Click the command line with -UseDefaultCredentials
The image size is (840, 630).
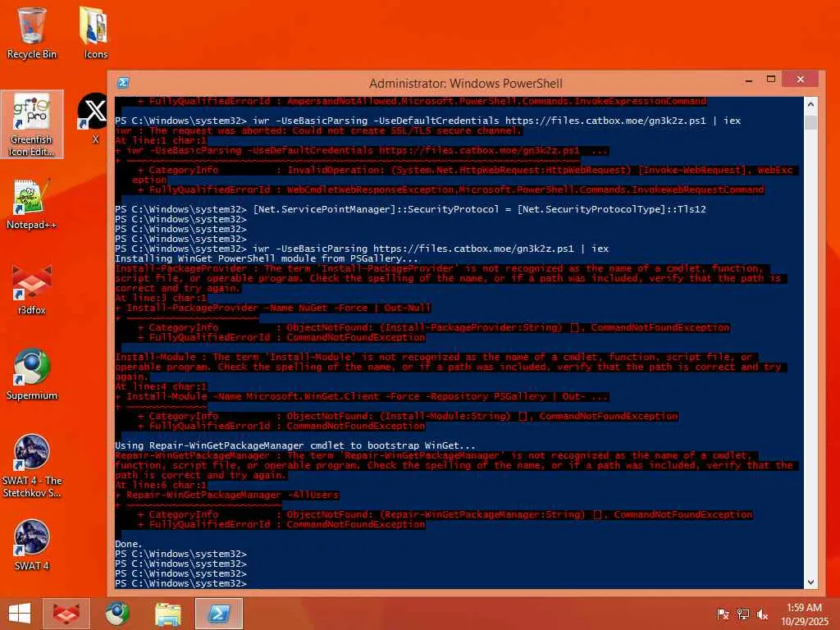(427, 121)
